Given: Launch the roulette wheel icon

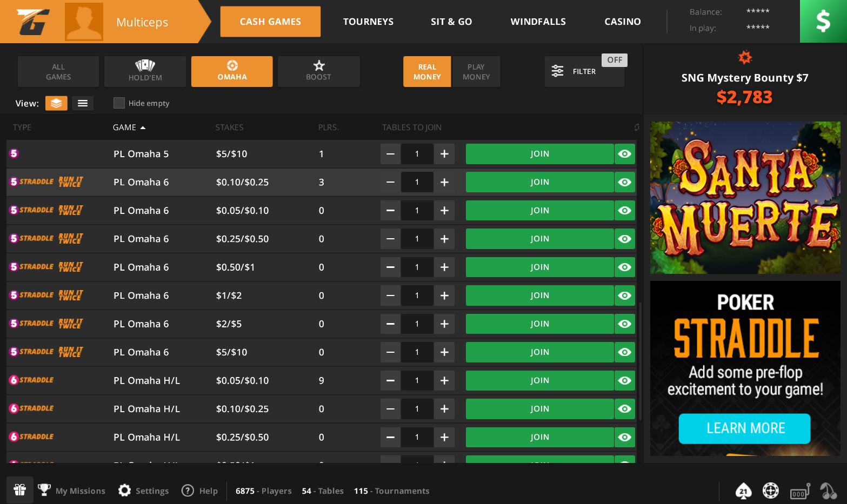Looking at the screenshot, I should click(770, 490).
